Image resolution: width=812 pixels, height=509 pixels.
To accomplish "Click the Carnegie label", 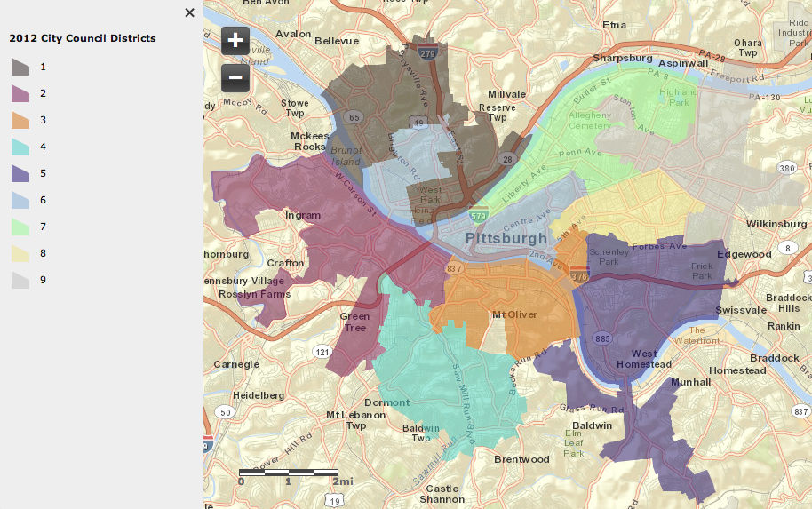I will point(236,364).
